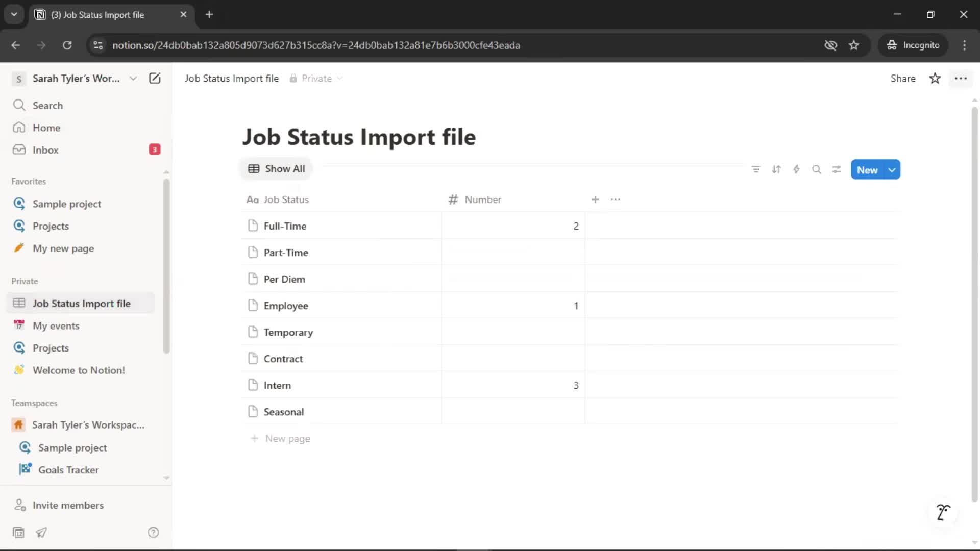Open the filter icon in database toolbar
This screenshot has height=551, width=980.
point(756,169)
